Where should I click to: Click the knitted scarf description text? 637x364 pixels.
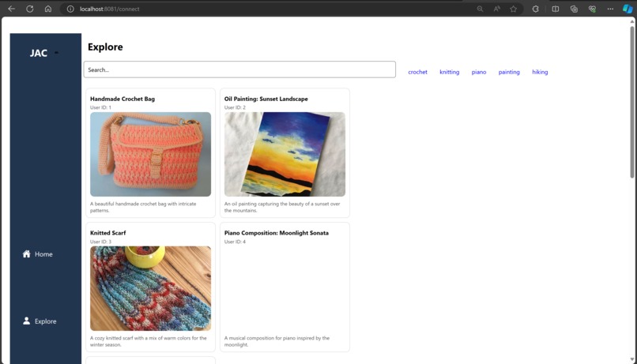tap(149, 341)
